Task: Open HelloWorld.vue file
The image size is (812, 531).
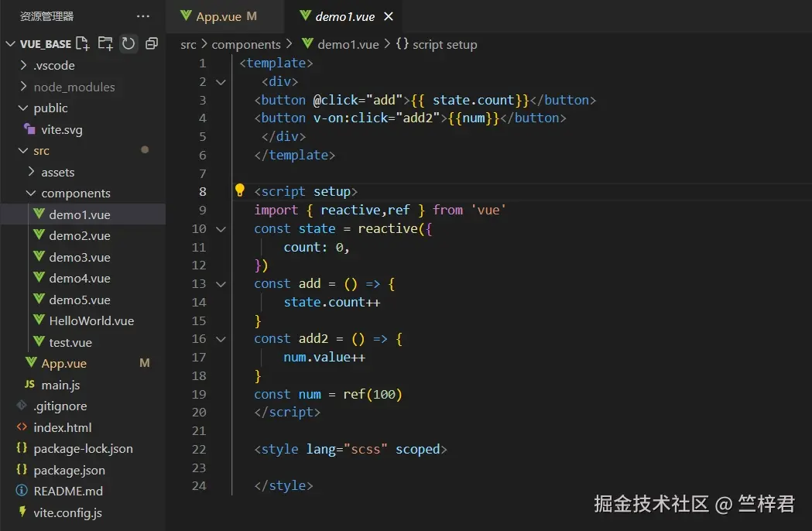Action: click(91, 320)
